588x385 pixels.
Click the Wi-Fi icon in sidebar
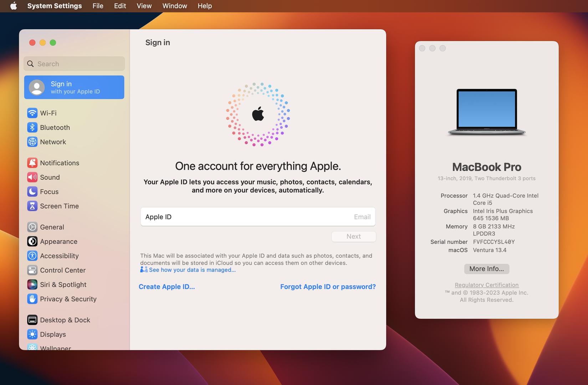[x=32, y=113]
